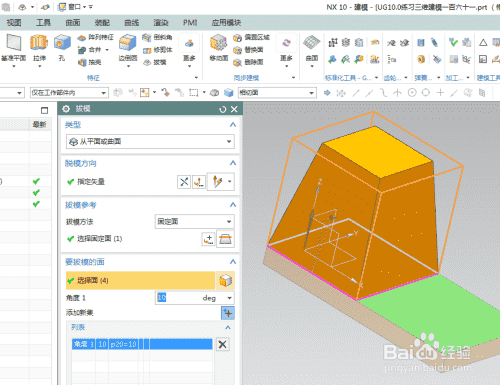500x385 pixels.
Task: Open the 渲染 ribbon tab
Action: tap(161, 23)
